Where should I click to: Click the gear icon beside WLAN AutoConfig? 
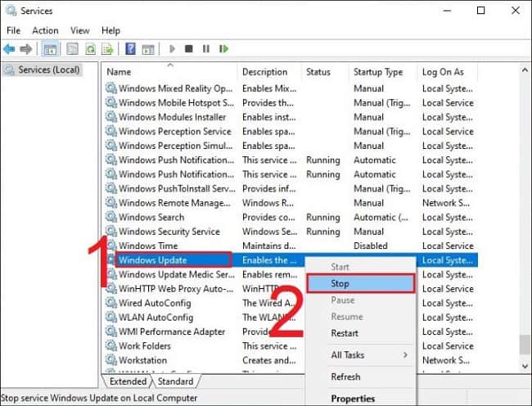coord(111,317)
